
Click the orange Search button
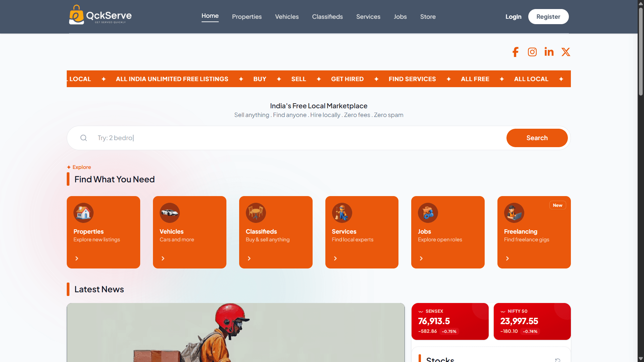click(537, 138)
